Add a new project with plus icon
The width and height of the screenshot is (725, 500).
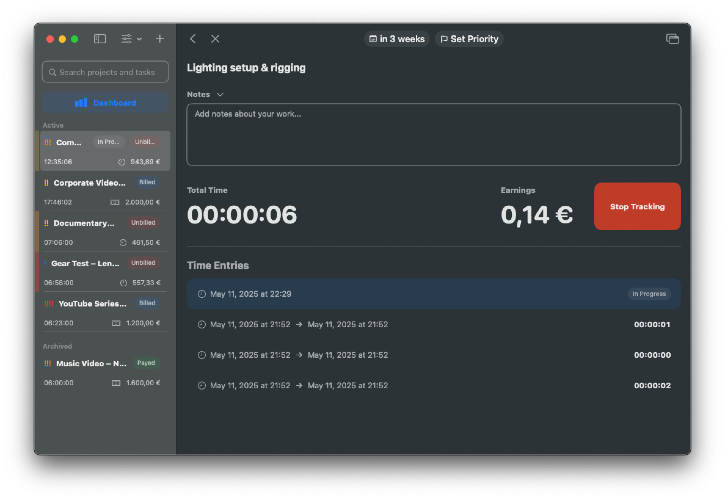coord(160,39)
